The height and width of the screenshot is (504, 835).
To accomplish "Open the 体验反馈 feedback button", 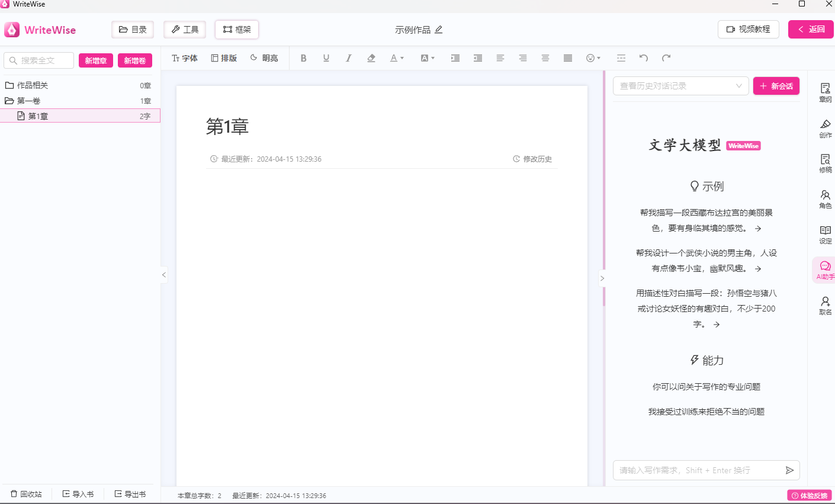I will [810, 495].
